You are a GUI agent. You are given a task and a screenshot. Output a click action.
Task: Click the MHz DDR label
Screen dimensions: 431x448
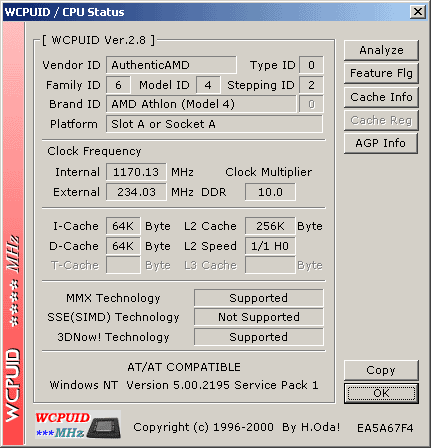pos(199,192)
